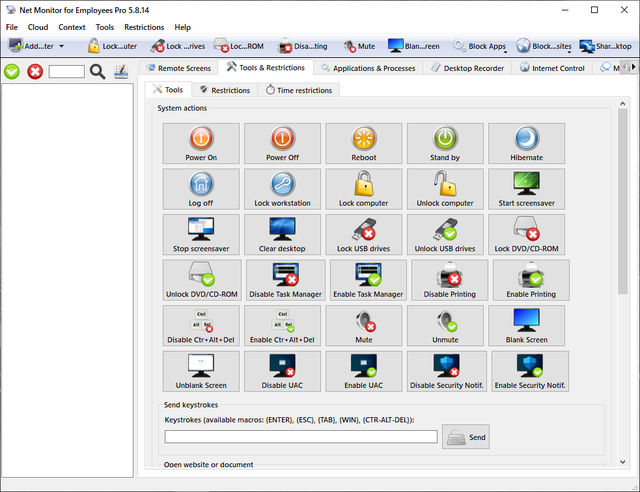Select the Enable Printing action
Screen dimensions: 640x492
[x=530, y=279]
